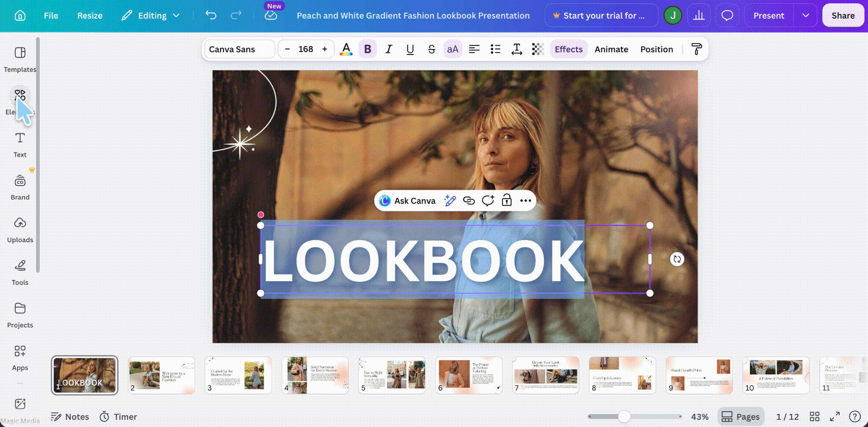
Task: Open the Projects panel
Action: click(x=20, y=316)
